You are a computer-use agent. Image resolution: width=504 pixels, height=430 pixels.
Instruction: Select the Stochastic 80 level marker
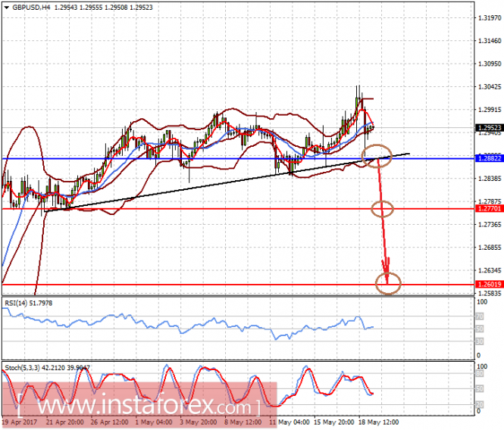[x=480, y=373]
